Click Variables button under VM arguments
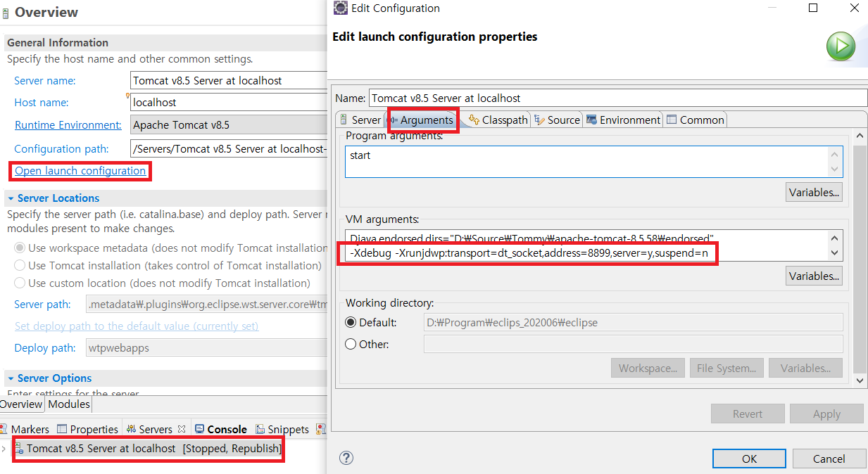The height and width of the screenshot is (474, 868). (x=814, y=276)
